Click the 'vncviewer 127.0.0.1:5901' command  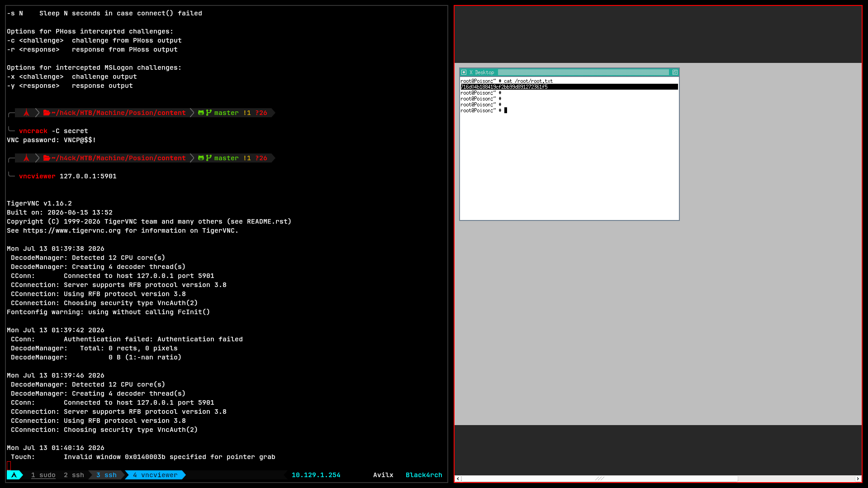(67, 176)
